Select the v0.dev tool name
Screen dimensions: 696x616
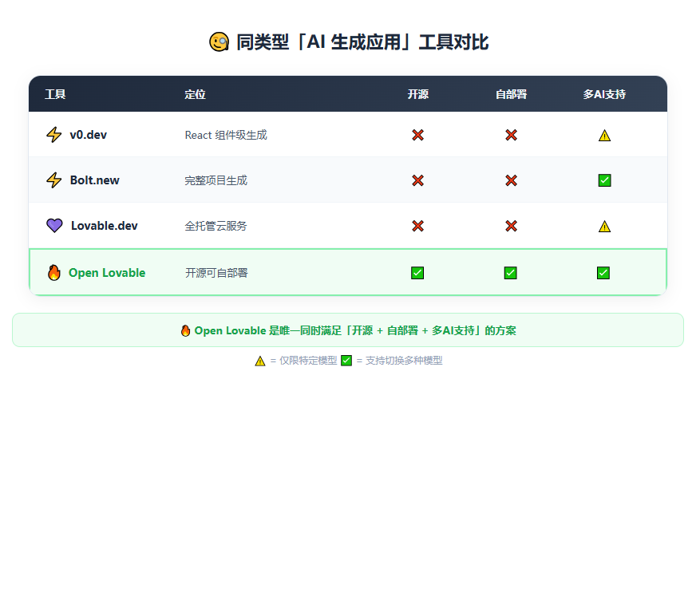[89, 135]
